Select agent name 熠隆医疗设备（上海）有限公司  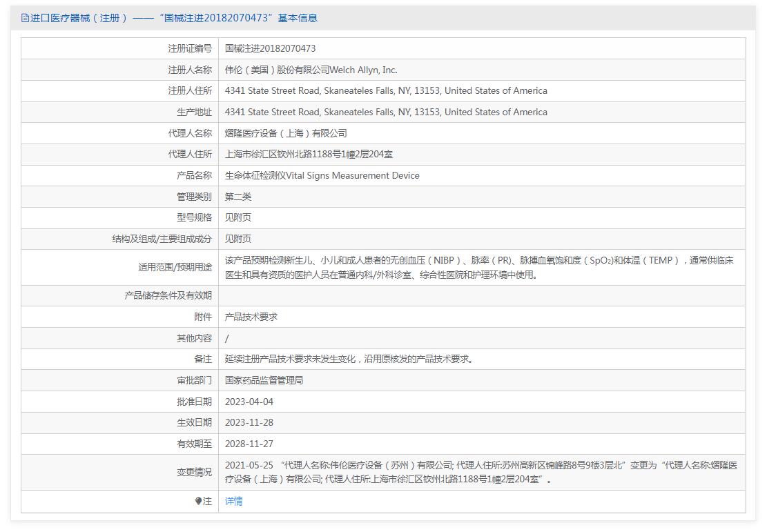tap(286, 133)
